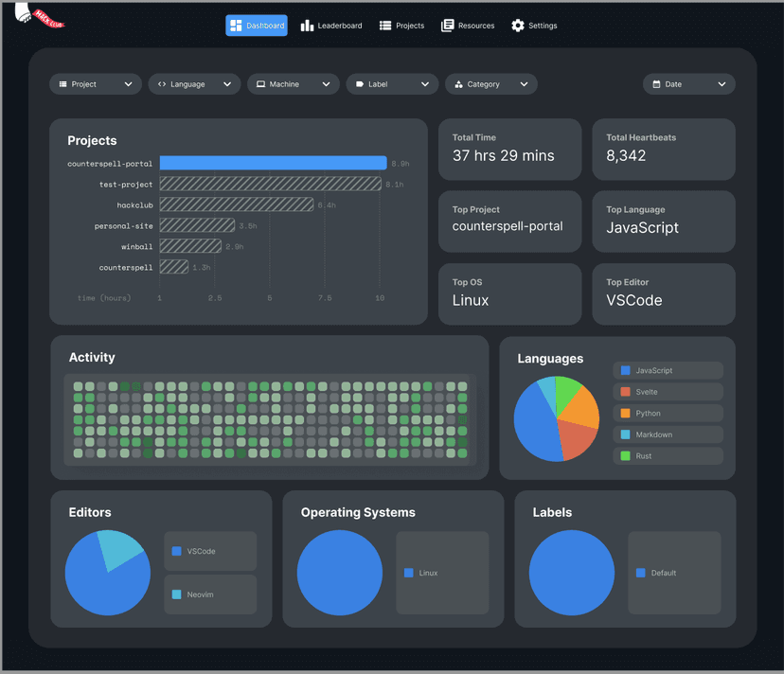Screen dimensions: 784x674
Task: Expand the Category dropdown chevron
Action: pos(524,84)
